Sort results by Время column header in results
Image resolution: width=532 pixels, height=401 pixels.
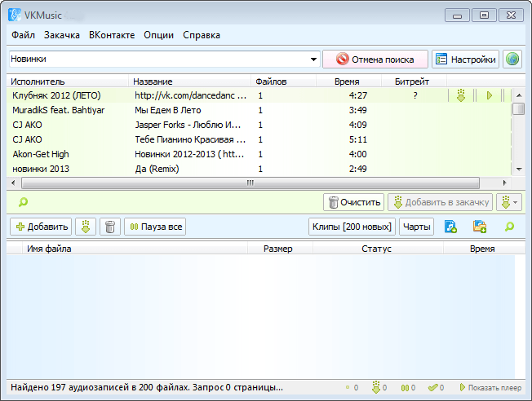pyautogui.click(x=348, y=82)
